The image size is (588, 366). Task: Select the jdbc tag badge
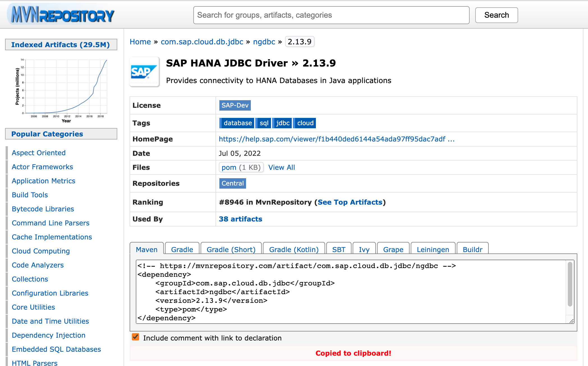[282, 123]
